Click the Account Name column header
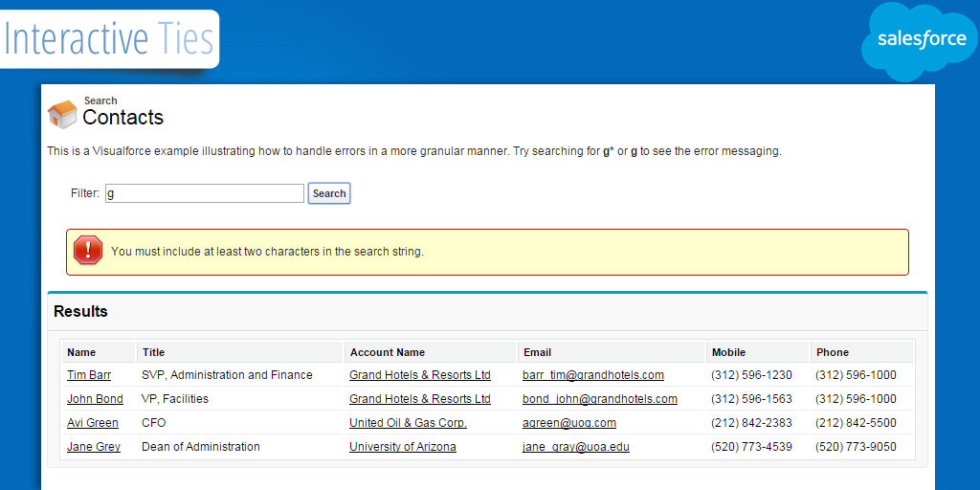This screenshot has height=490, width=980. 387,352
